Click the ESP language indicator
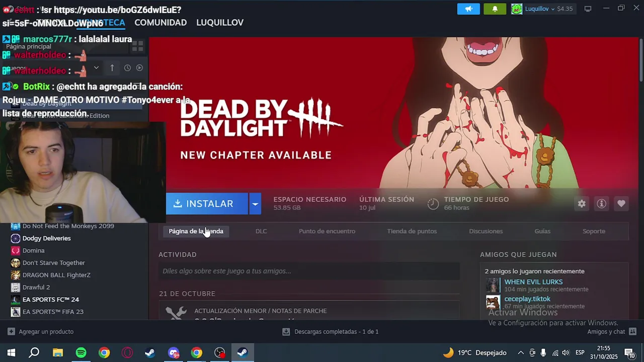The width and height of the screenshot is (644, 362). [580, 352]
